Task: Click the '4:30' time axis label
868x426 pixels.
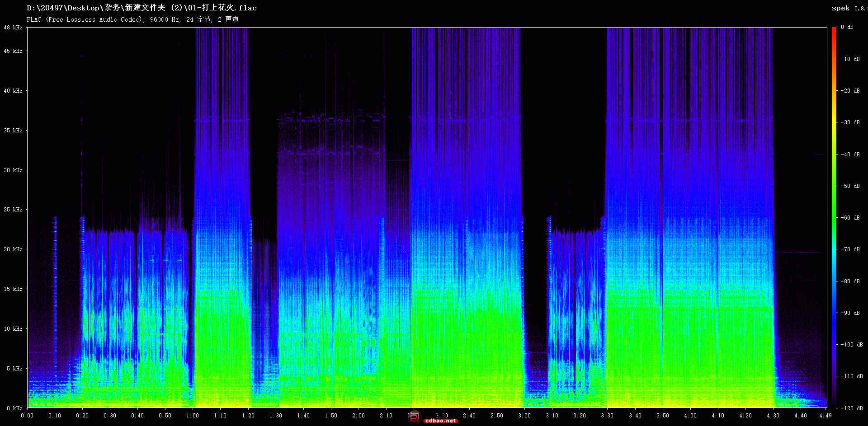Action: (773, 416)
